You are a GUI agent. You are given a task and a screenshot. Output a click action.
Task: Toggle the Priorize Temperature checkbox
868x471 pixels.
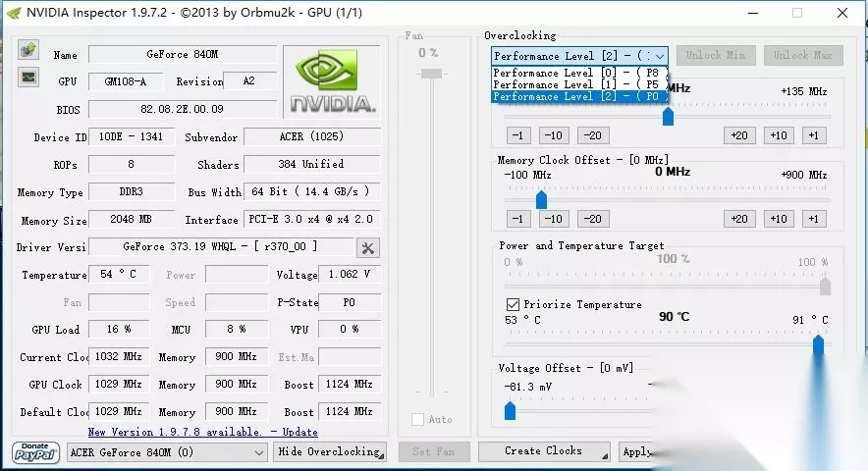513,304
